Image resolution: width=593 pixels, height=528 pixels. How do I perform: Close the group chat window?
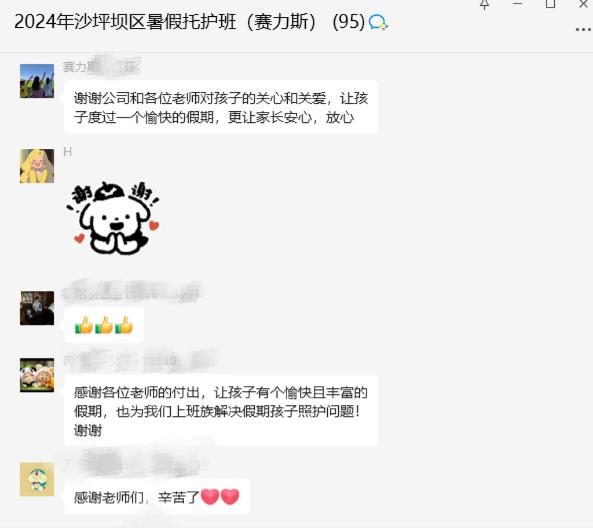(x=584, y=4)
